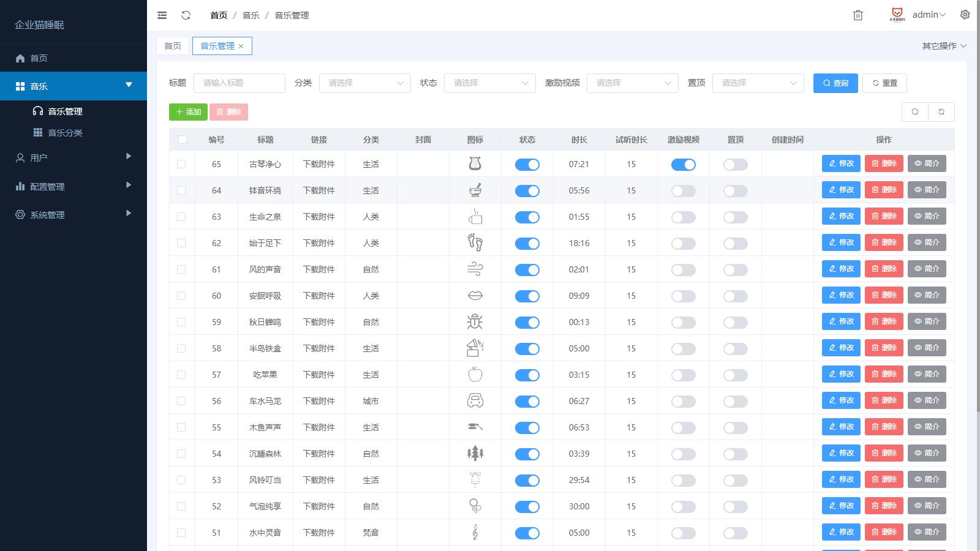Click the car icon for 车水马龙

(475, 401)
